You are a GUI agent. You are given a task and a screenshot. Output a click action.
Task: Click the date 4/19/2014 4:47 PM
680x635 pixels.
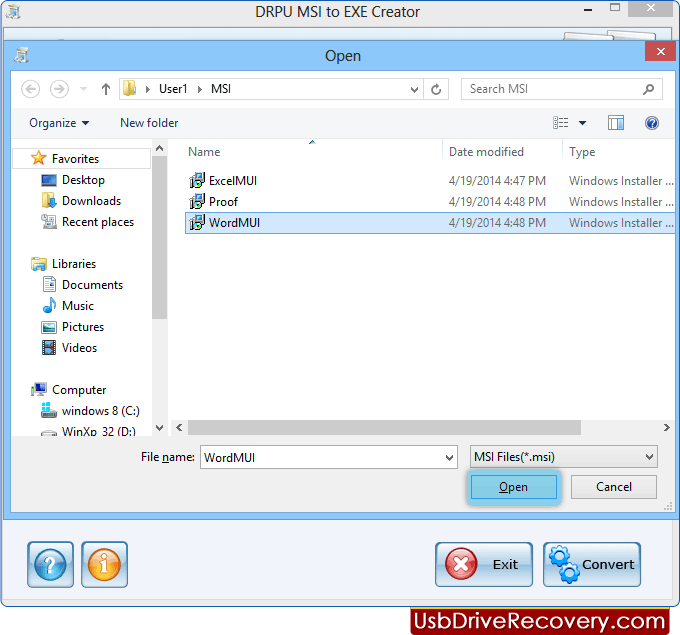tap(497, 180)
